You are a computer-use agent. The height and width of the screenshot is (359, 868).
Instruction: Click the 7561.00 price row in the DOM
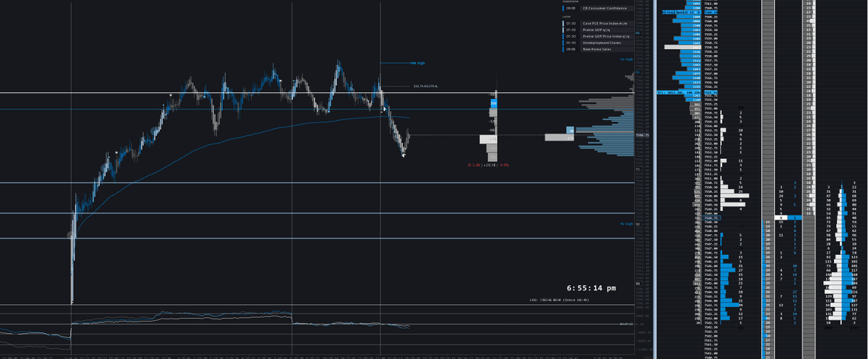coord(711,4)
